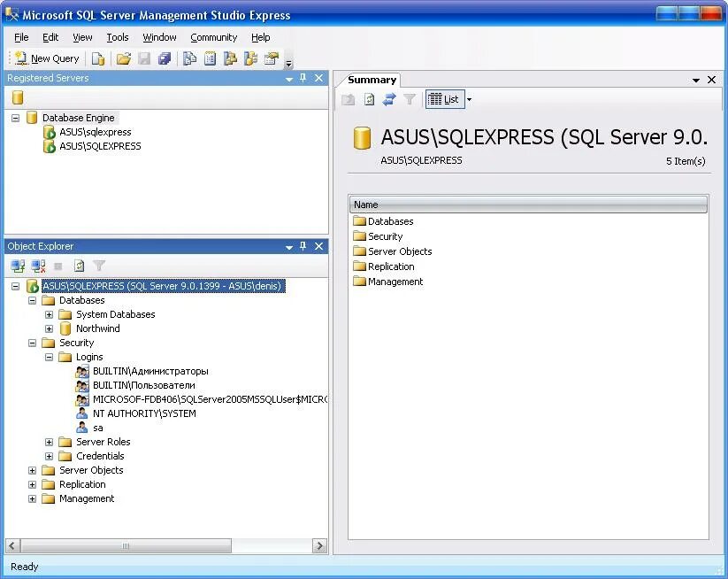Click the Object Explorer toolbar icon
This screenshot has width=728, height=579.
pyautogui.click(x=230, y=58)
